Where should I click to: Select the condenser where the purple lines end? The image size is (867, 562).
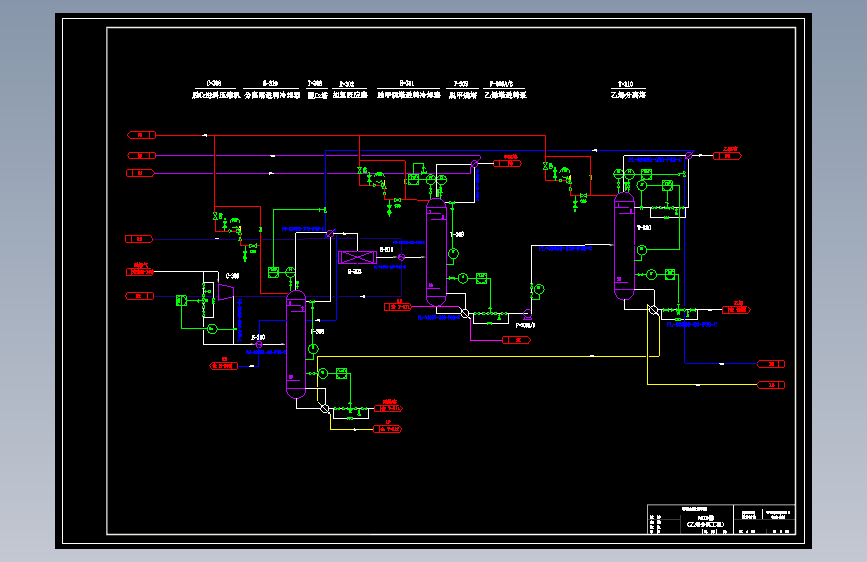click(474, 164)
